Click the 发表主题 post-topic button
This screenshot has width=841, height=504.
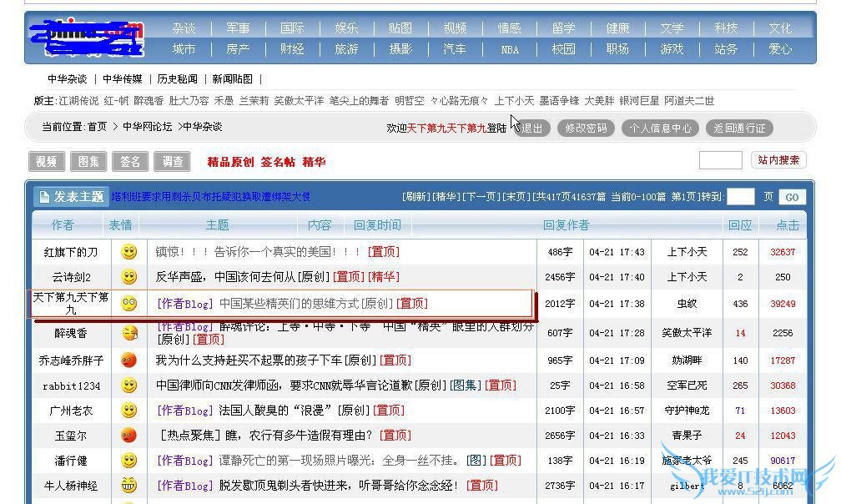72,197
